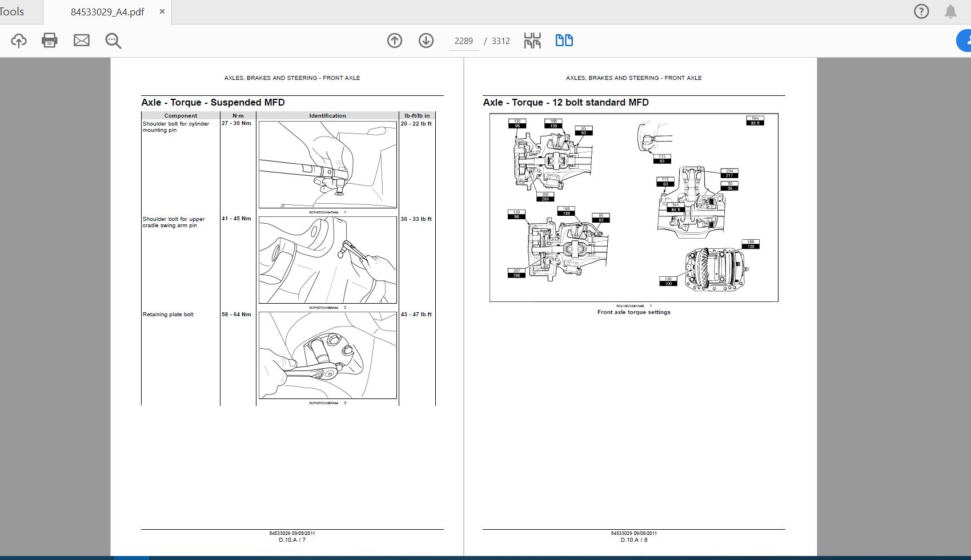Click the Axle - Torque - Suspended MFD heading

[x=213, y=102]
